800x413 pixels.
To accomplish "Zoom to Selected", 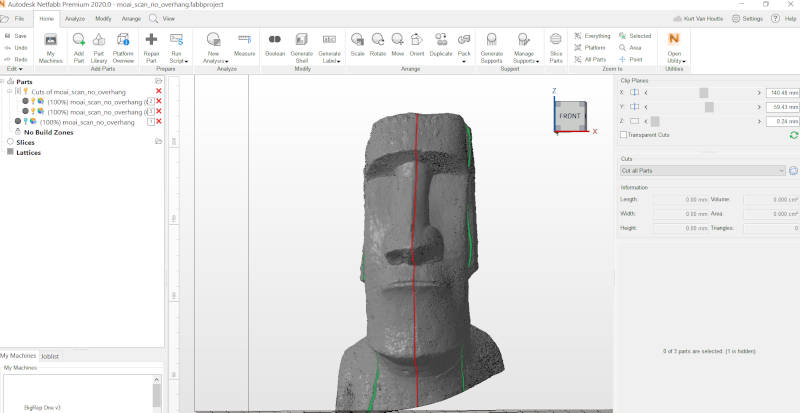I will pyautogui.click(x=635, y=36).
